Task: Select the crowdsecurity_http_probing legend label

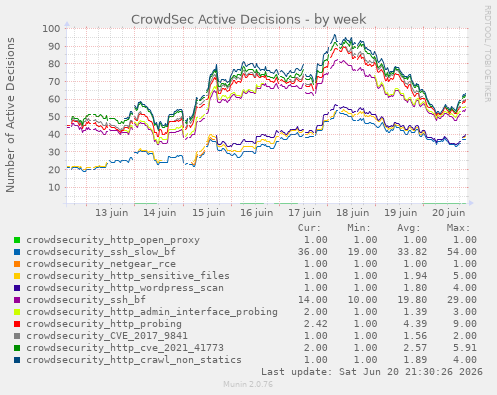Action: click(104, 324)
